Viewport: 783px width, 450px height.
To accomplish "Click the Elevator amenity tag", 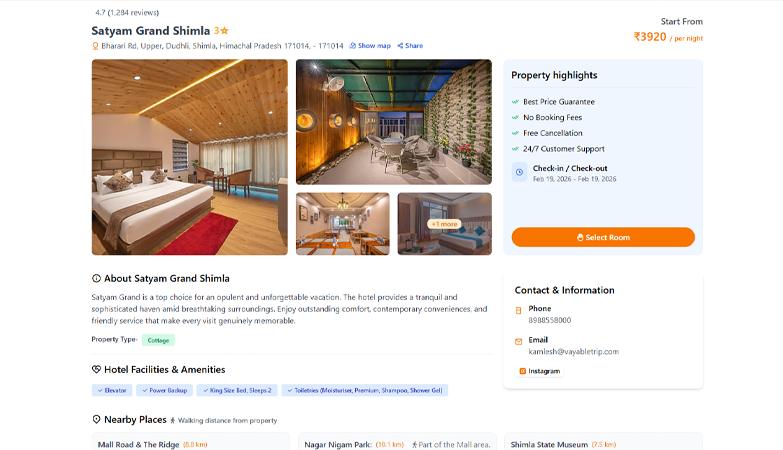I will pyautogui.click(x=112, y=391).
